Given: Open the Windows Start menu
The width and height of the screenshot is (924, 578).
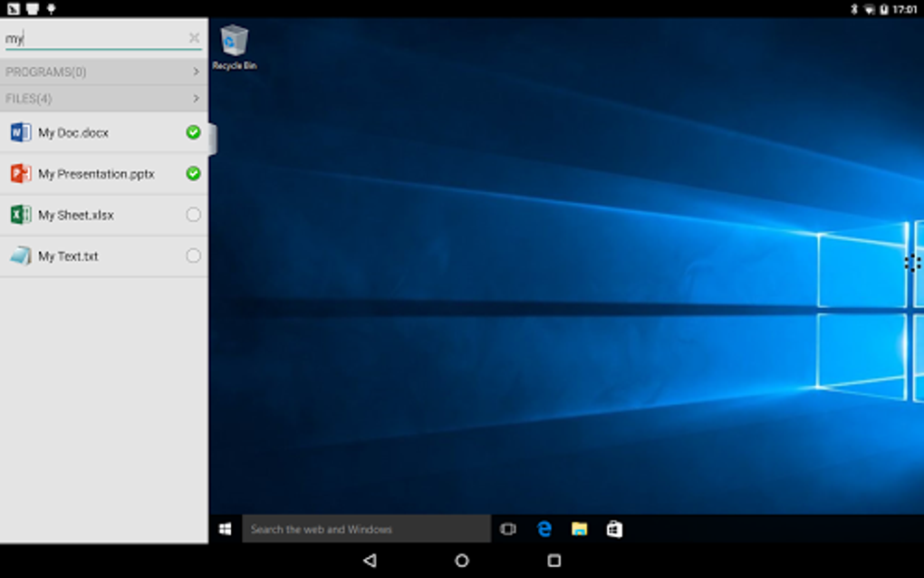Looking at the screenshot, I should [x=226, y=528].
